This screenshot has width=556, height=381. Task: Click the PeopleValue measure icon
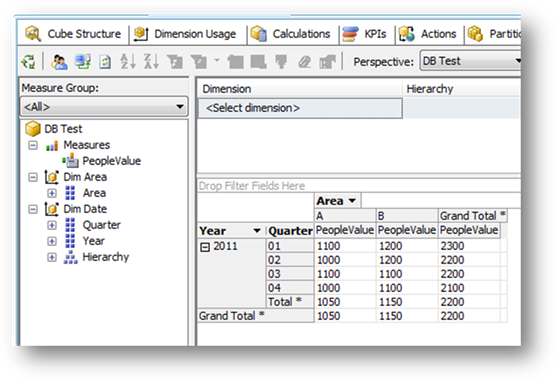click(71, 160)
